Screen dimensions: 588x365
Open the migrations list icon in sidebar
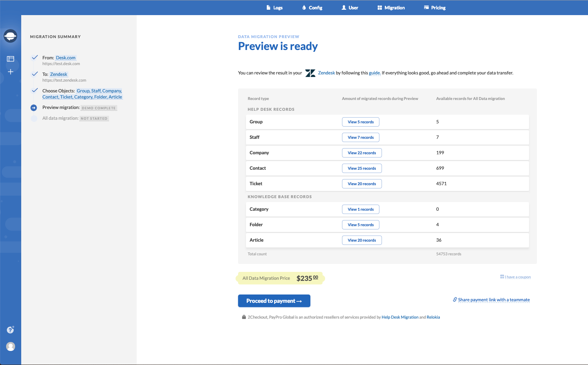[x=10, y=59]
